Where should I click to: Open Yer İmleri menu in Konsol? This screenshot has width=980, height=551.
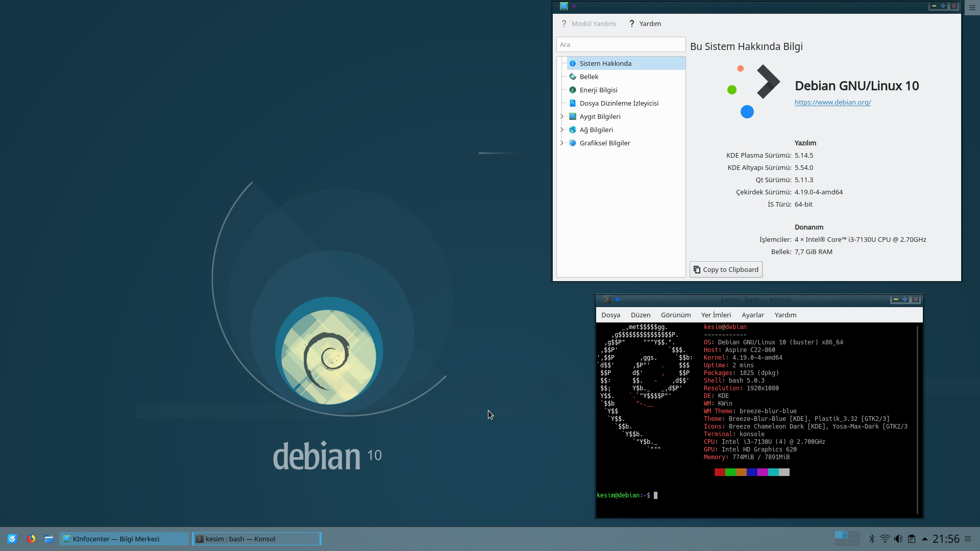coord(716,315)
